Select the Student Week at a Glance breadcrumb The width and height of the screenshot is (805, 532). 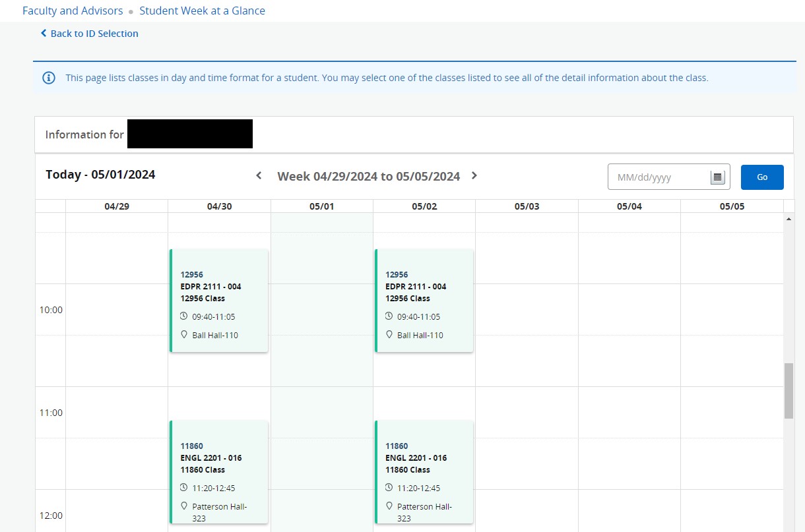[202, 11]
